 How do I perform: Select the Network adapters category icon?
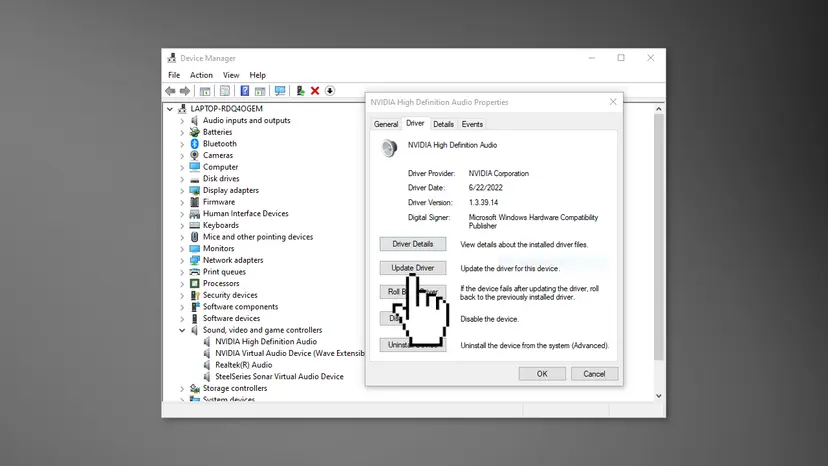click(194, 260)
